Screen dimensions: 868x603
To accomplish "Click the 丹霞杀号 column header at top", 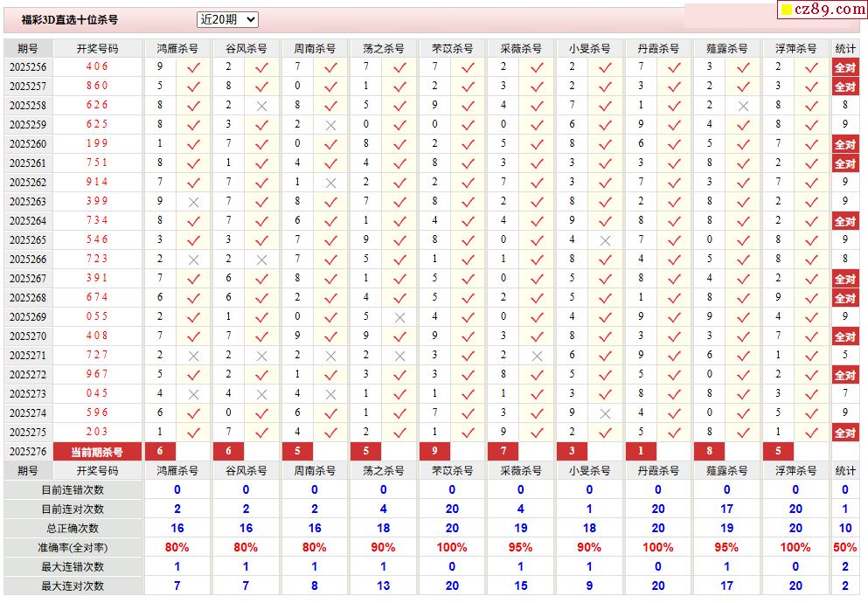I will pyautogui.click(x=657, y=48).
